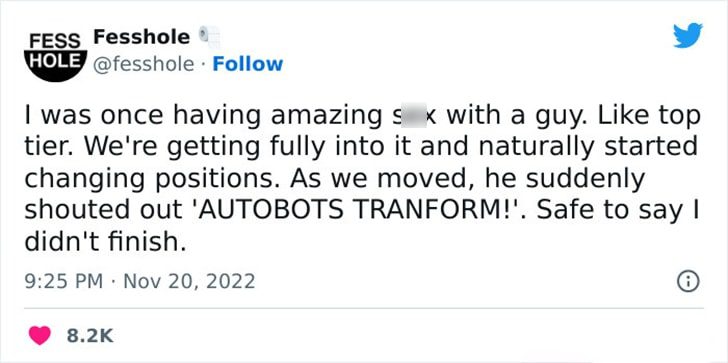Open the Fesshole black semicircle avatar

[x=56, y=56]
